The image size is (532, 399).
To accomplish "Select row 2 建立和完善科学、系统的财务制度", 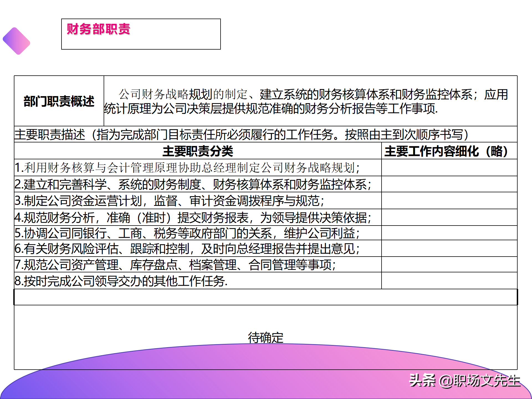I will click(198, 184).
